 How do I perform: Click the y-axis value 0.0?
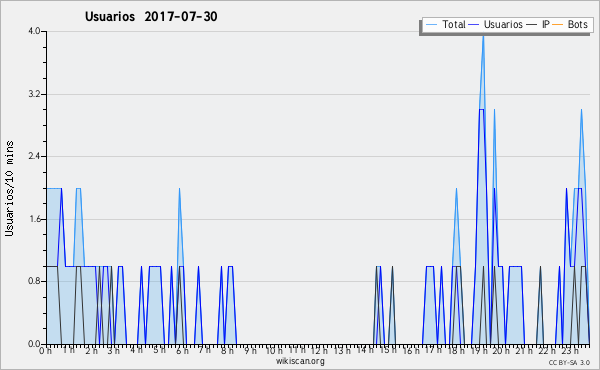34,344
